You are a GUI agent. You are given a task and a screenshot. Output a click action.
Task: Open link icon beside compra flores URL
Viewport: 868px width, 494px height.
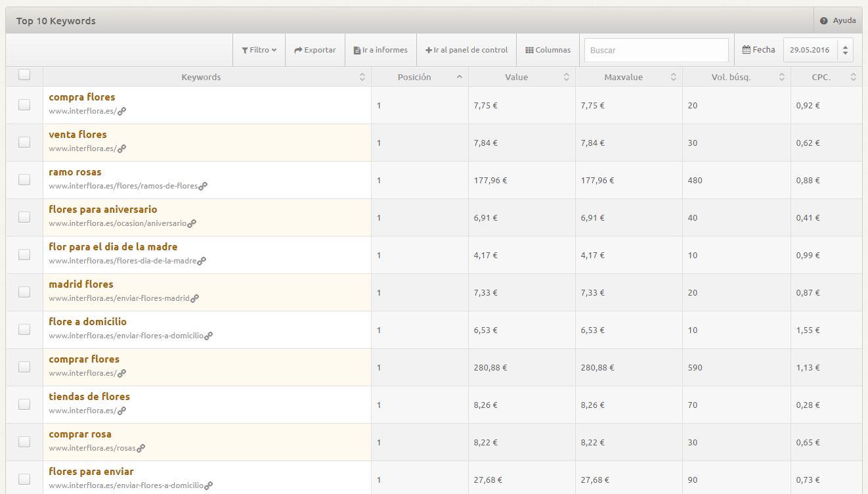(121, 111)
